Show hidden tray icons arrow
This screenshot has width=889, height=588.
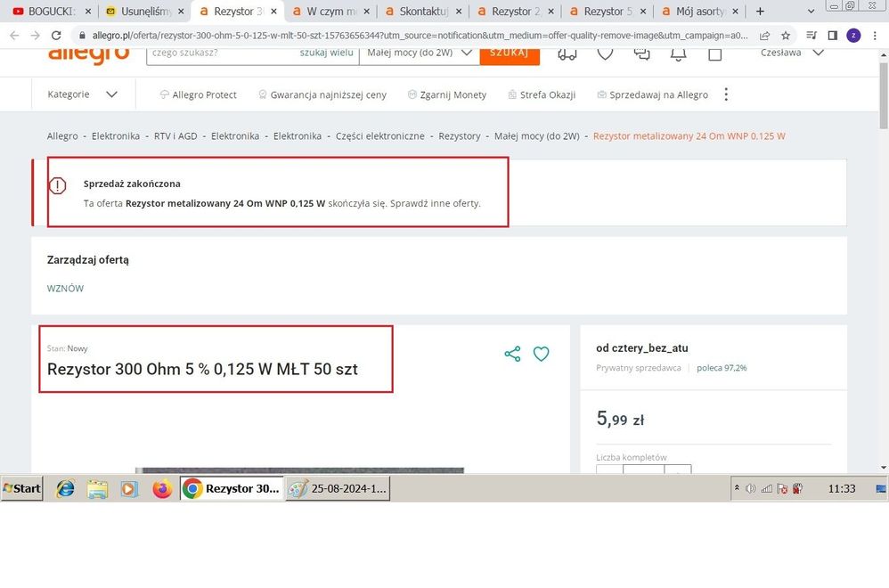point(737,487)
